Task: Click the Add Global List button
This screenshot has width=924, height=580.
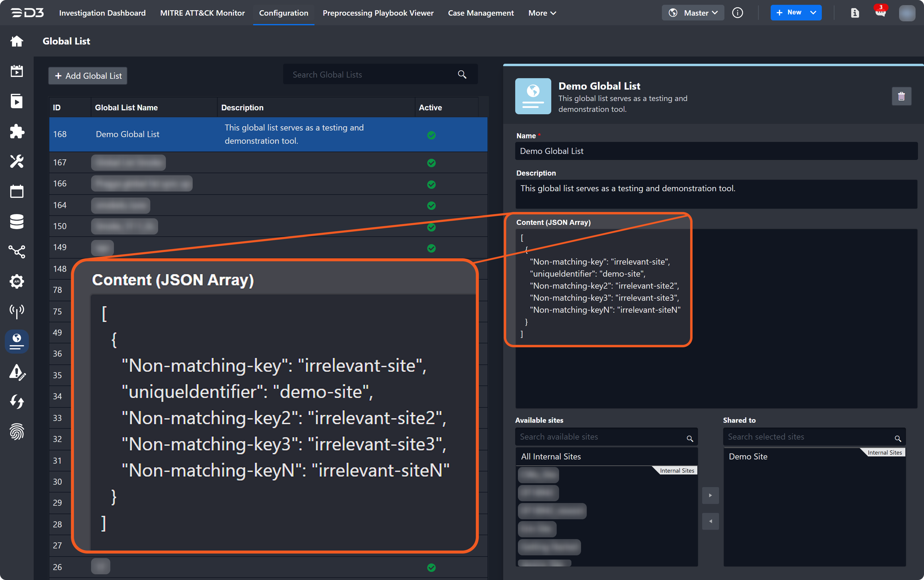Action: click(x=88, y=76)
